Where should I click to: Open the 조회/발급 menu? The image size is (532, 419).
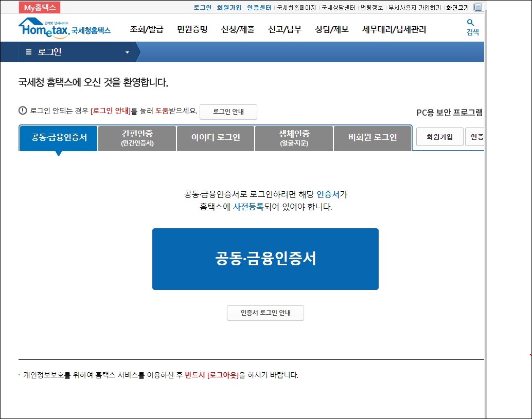[147, 29]
